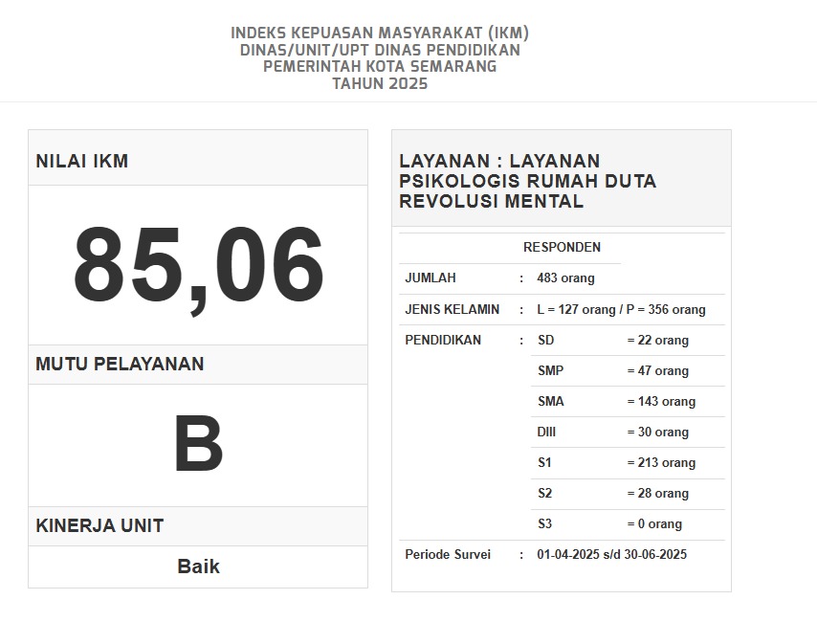The image size is (817, 644).
Task: Click the IKM score 85,06
Action: [198, 267]
